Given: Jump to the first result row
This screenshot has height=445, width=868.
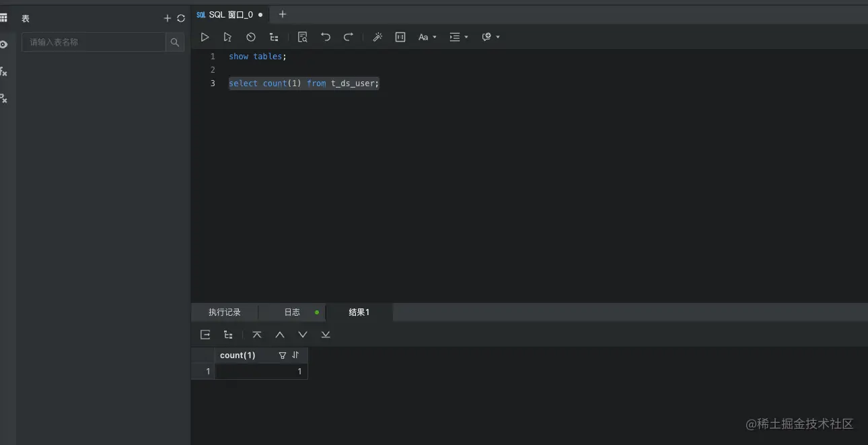Looking at the screenshot, I should pos(257,335).
